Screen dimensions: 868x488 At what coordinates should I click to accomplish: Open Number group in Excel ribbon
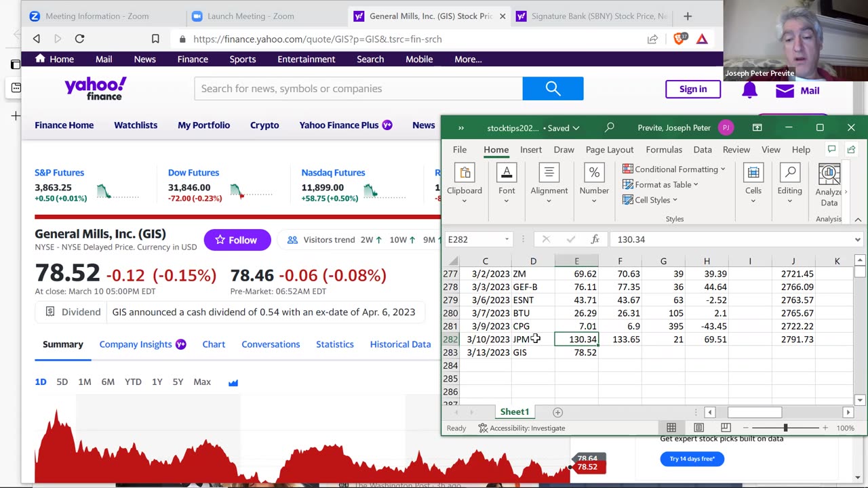pos(594,183)
